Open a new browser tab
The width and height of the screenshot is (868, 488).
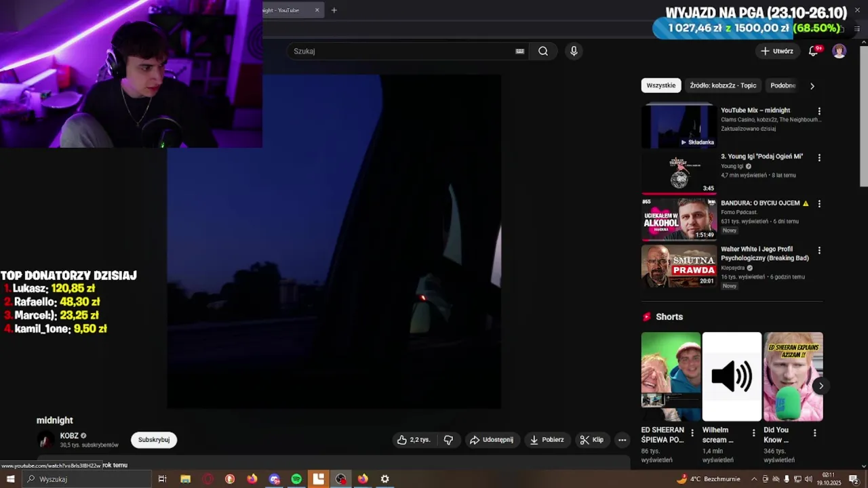pyautogui.click(x=334, y=10)
